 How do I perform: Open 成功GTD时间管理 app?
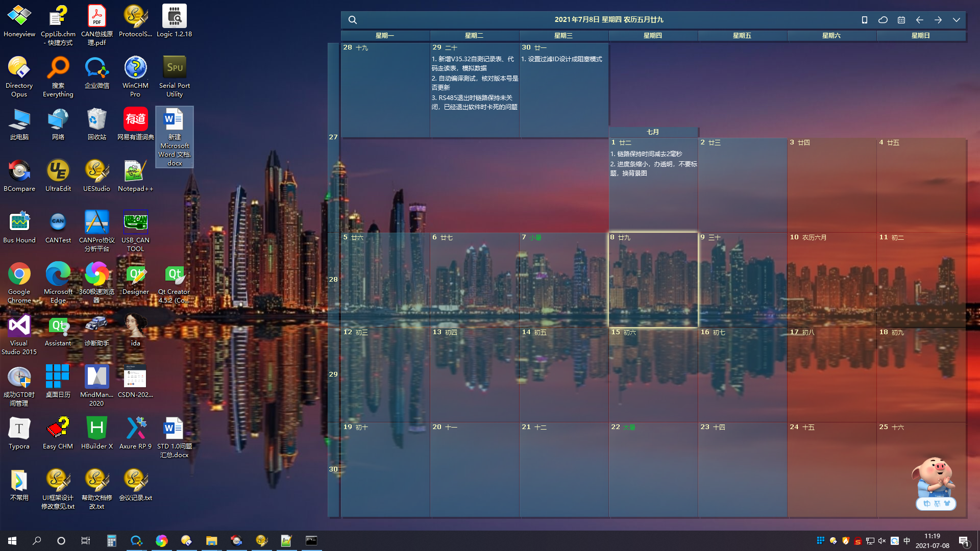pos(18,381)
